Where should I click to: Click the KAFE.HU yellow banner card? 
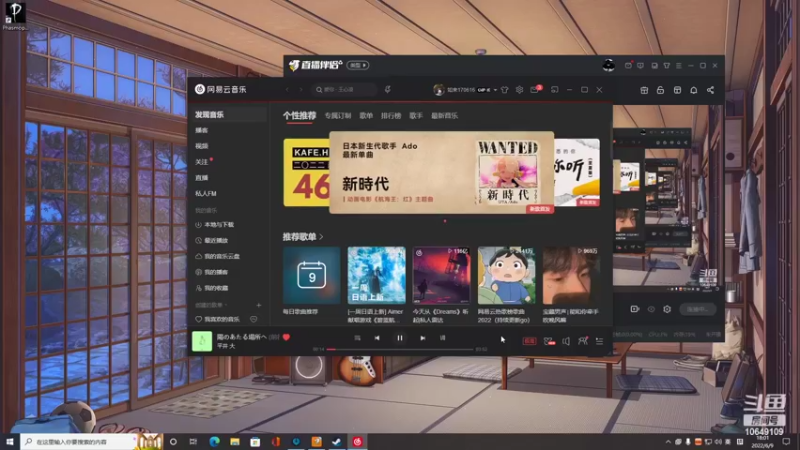pyautogui.click(x=307, y=172)
